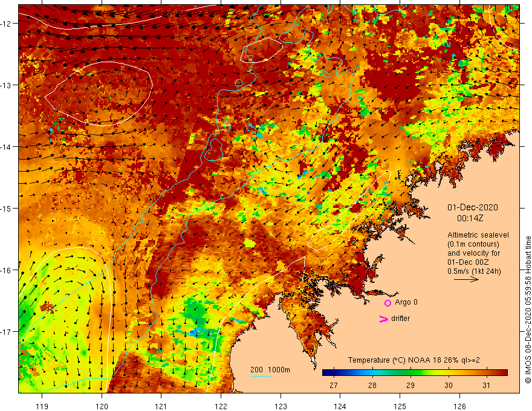Click the magenta drifter arrow symbol
This screenshot has width=532, height=411.
click(x=384, y=319)
